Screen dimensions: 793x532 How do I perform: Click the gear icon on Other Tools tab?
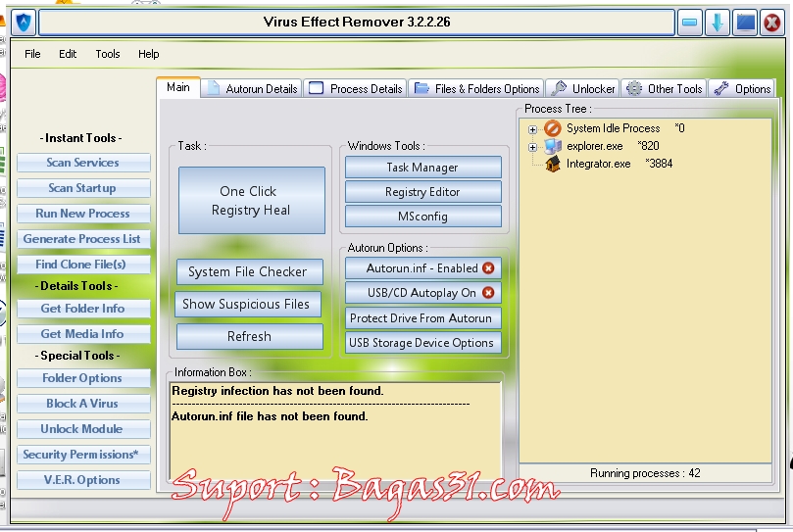(x=633, y=88)
